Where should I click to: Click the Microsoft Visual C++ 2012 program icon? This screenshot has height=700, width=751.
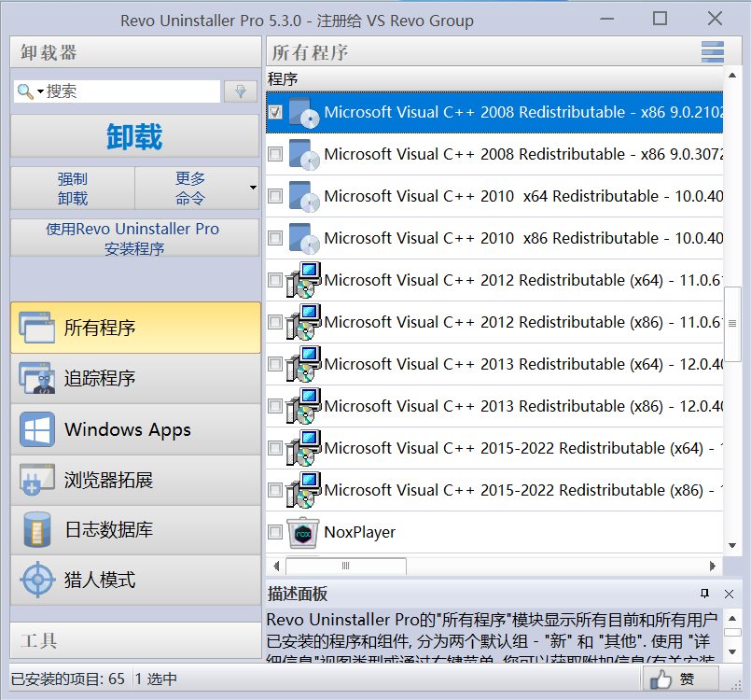(301, 279)
